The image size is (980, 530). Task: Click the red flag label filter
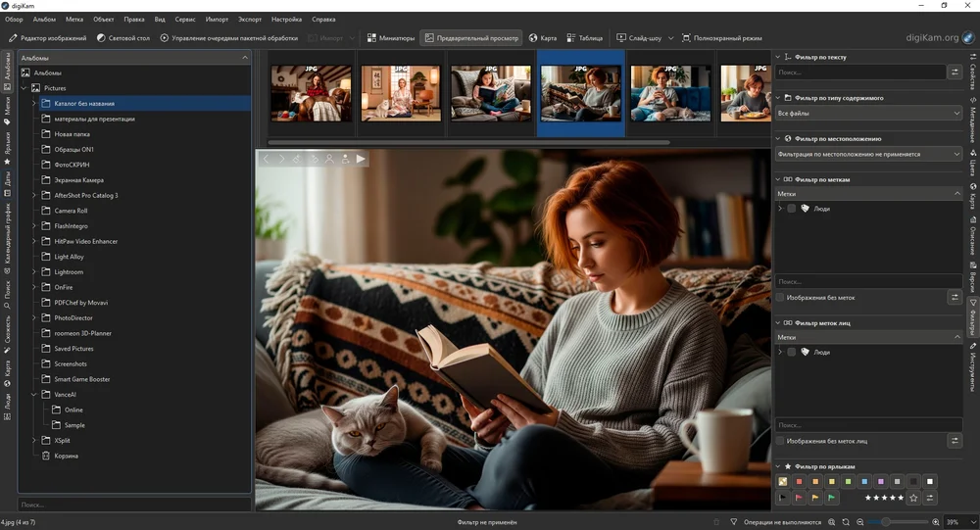click(798, 498)
